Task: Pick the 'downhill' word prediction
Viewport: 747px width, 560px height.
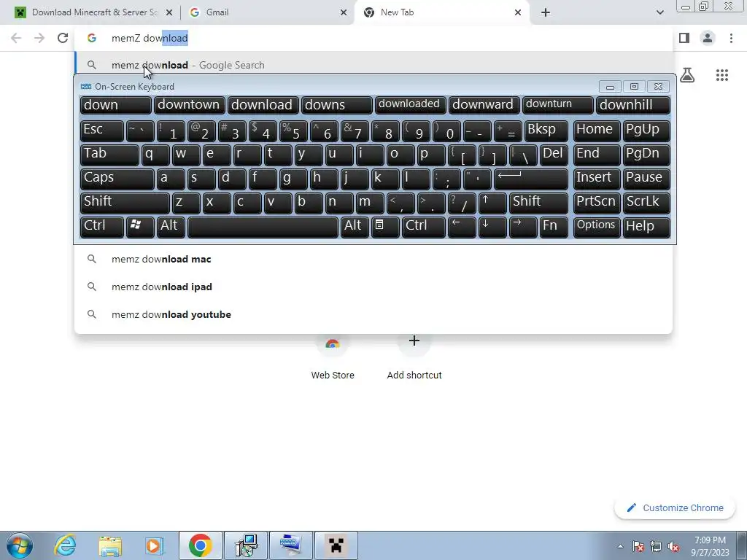Action: pyautogui.click(x=632, y=105)
